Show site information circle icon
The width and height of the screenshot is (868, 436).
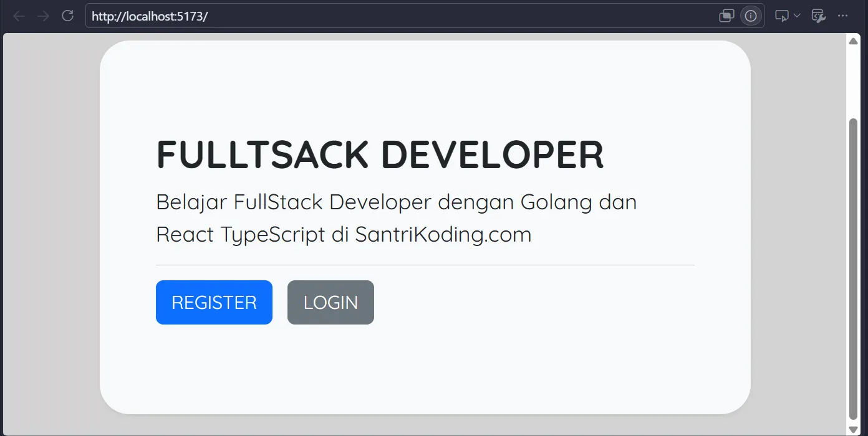(x=751, y=16)
